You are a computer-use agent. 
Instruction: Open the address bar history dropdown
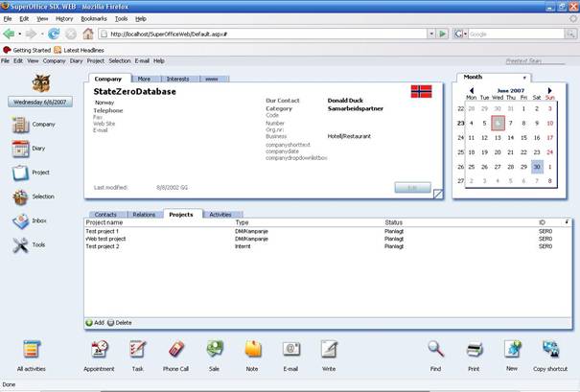point(431,34)
